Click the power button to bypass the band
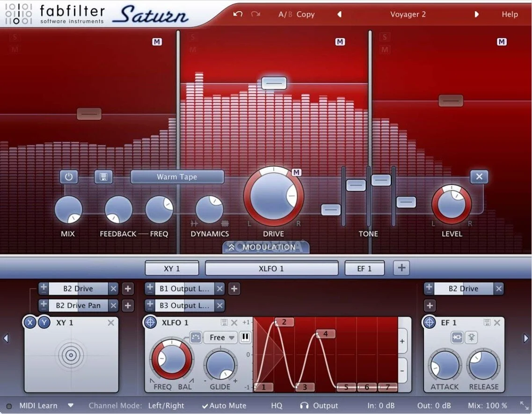Image resolution: width=532 pixels, height=414 pixels. pyautogui.click(x=69, y=177)
